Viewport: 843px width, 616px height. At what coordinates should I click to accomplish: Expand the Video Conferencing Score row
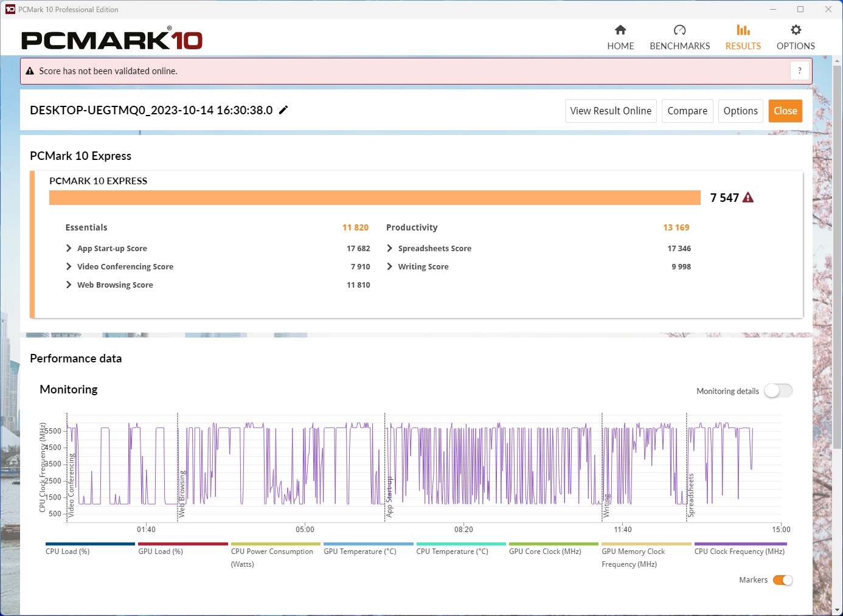(x=69, y=266)
